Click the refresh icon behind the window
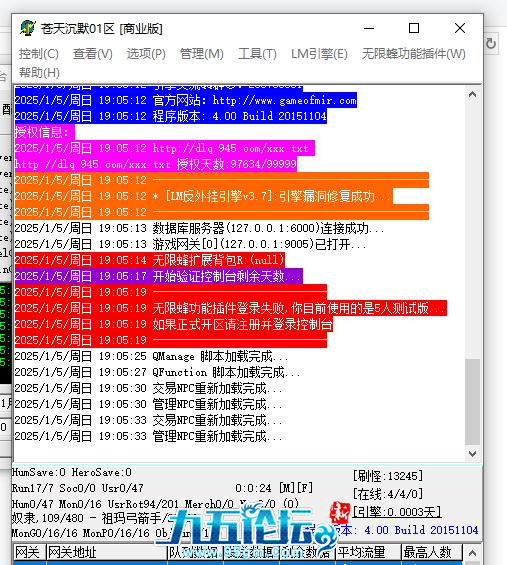 (x=491, y=44)
